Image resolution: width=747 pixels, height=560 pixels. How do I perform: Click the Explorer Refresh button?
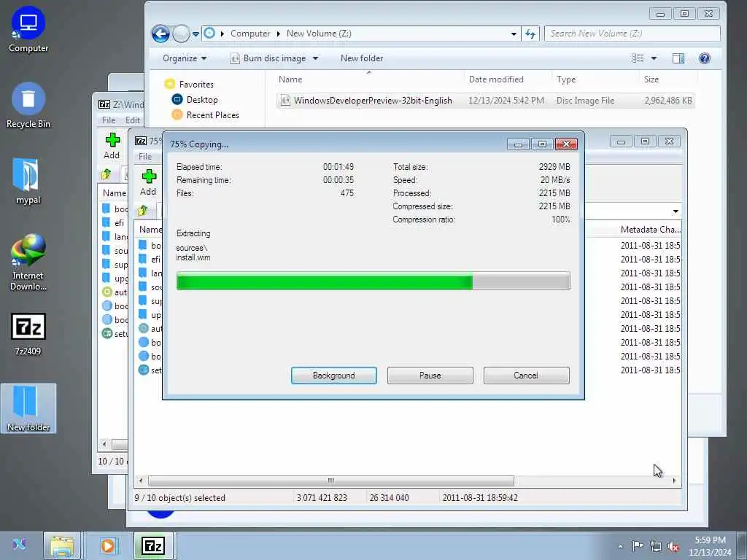coord(530,34)
